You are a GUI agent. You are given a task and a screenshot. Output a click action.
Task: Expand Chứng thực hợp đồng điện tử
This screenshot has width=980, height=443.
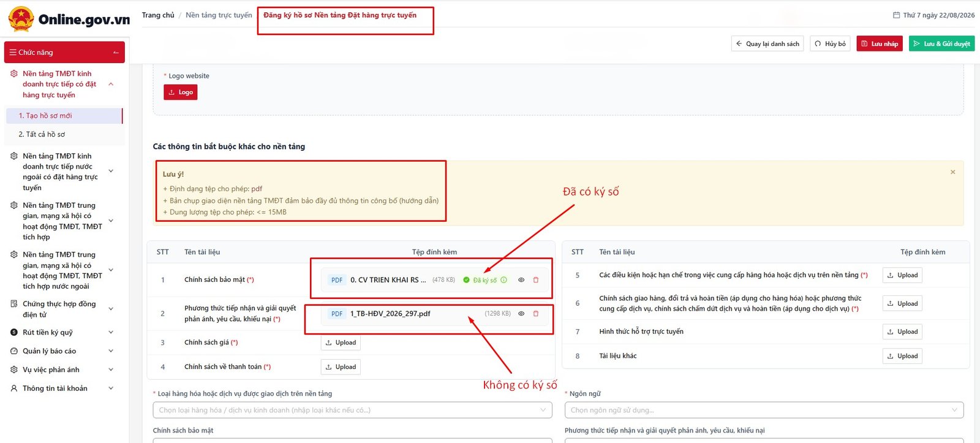(x=111, y=309)
